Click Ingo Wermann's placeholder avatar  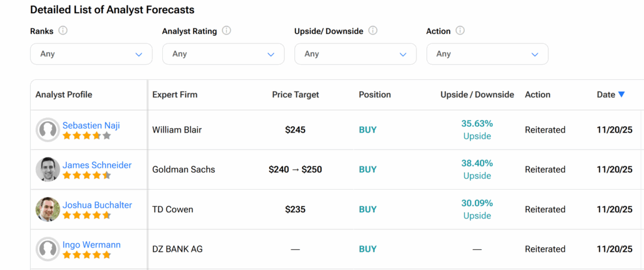[x=48, y=249]
